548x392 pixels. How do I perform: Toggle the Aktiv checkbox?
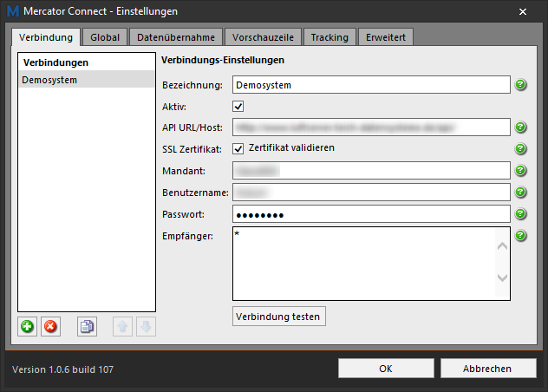point(238,107)
